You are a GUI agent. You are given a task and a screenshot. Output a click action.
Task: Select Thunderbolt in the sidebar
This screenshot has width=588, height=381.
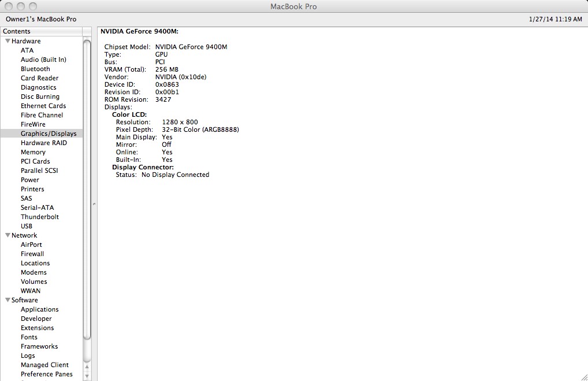pyautogui.click(x=40, y=217)
